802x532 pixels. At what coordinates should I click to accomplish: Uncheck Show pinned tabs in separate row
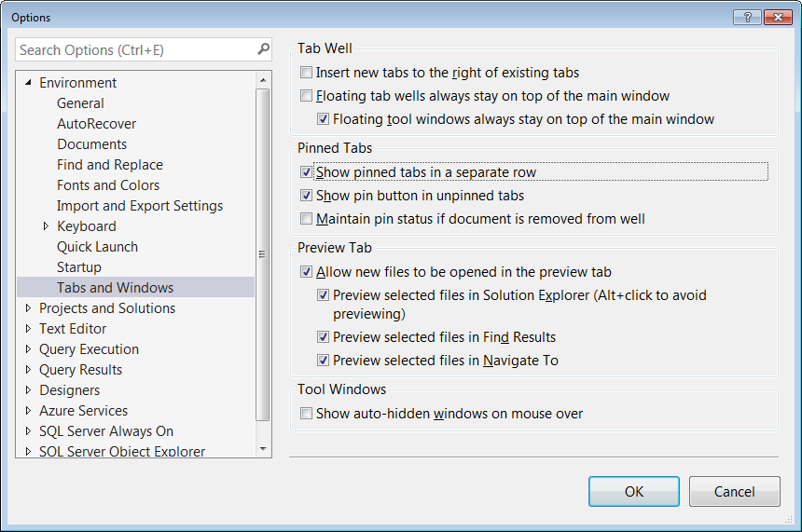point(307,172)
